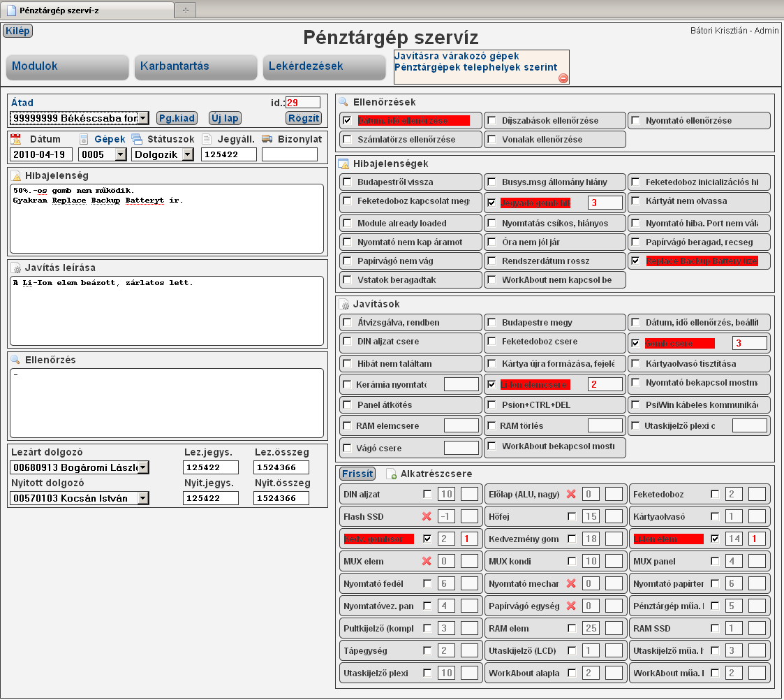Uncheck Jegyadó gomb hiba checkbox
The image size is (784, 700).
tap(492, 203)
